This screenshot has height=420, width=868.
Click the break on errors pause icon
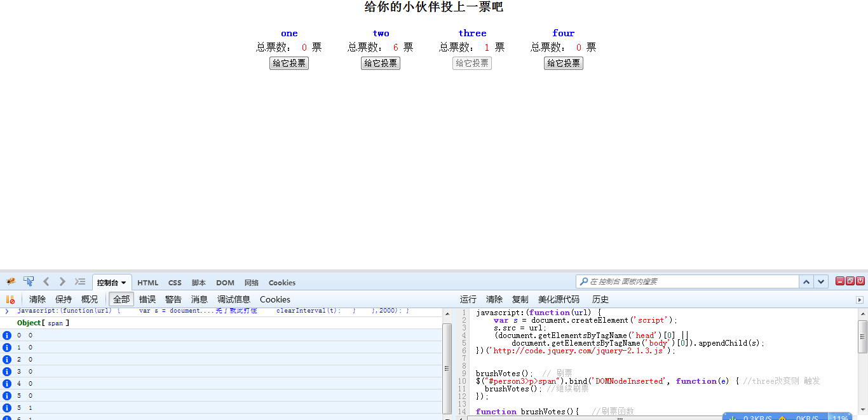(x=10, y=299)
